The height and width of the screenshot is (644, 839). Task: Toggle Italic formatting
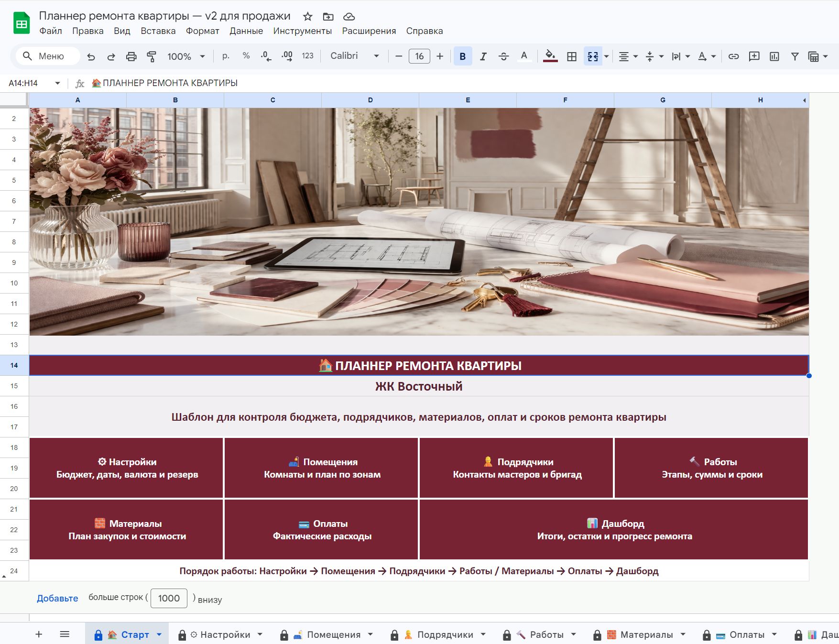pos(483,56)
